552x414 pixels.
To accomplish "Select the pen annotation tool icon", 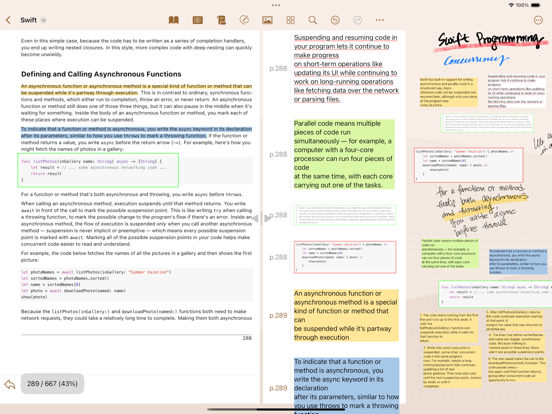I will [x=244, y=20].
